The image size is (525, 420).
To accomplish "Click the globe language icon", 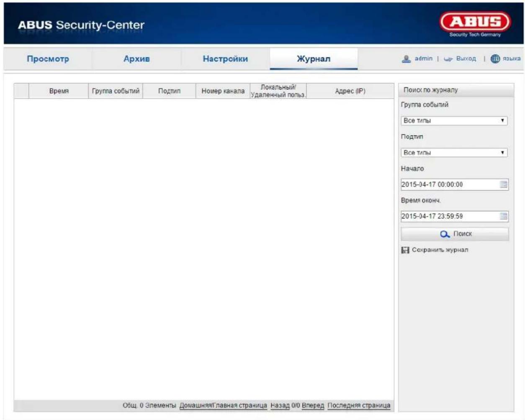I will click(495, 59).
